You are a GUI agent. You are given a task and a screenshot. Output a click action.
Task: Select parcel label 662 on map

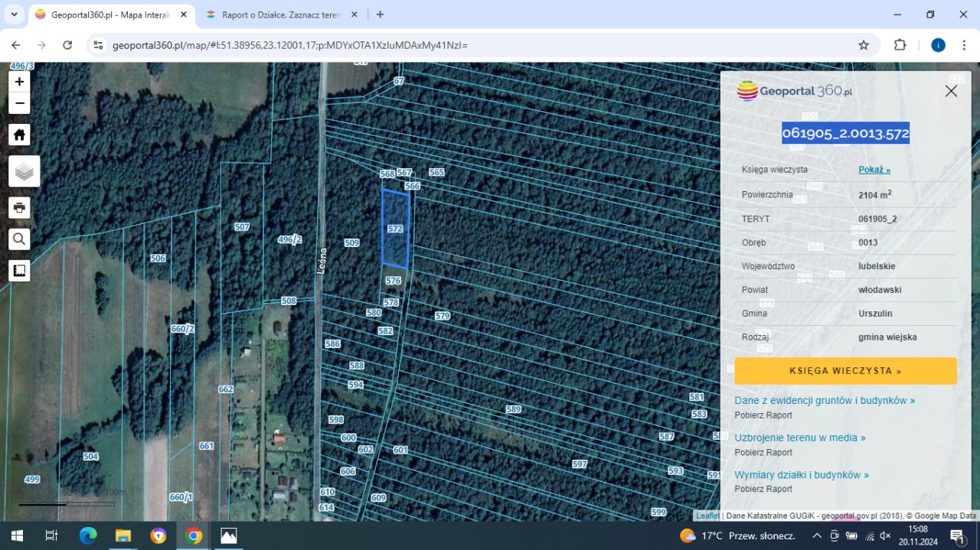pos(225,389)
